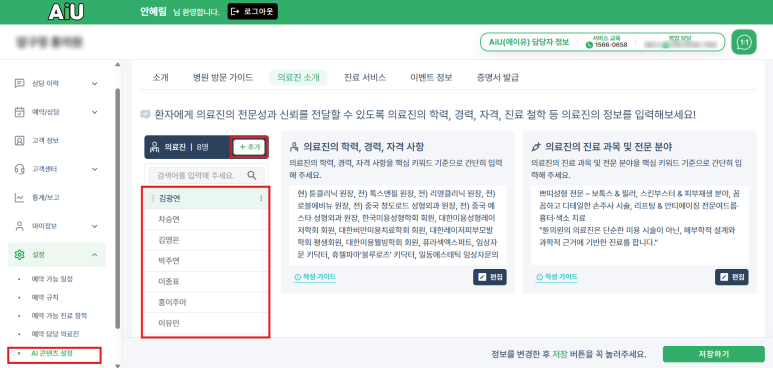Click 편집 in the 학력, 경력 panel
This screenshot has width=773, height=368.
coord(490,277)
